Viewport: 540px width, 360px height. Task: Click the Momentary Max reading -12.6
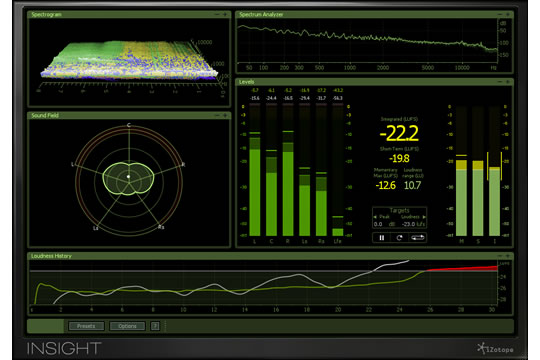click(385, 185)
